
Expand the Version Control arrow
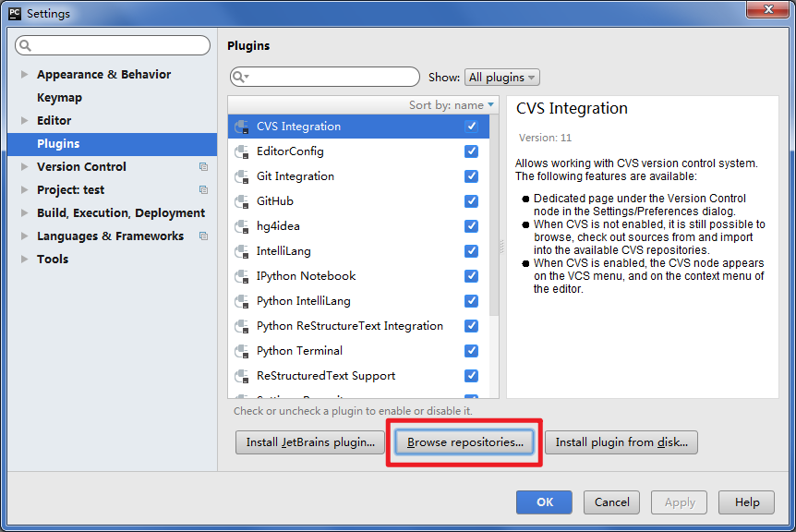click(24, 166)
